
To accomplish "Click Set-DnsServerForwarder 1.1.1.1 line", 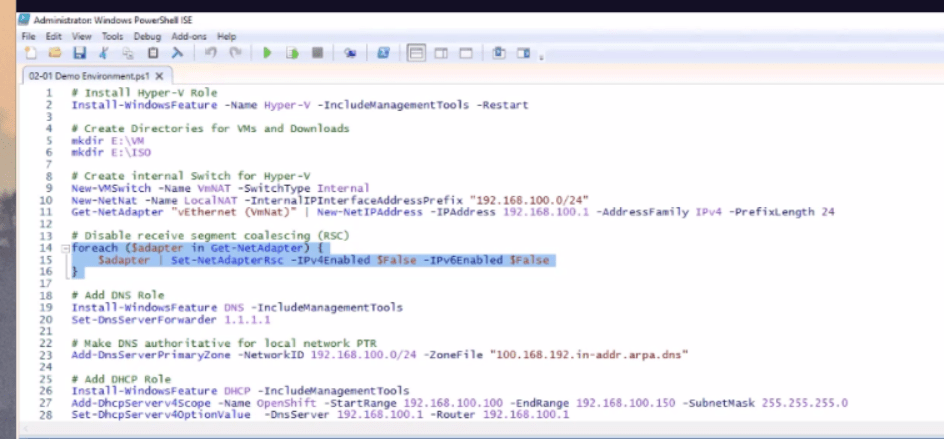I will 170,319.
